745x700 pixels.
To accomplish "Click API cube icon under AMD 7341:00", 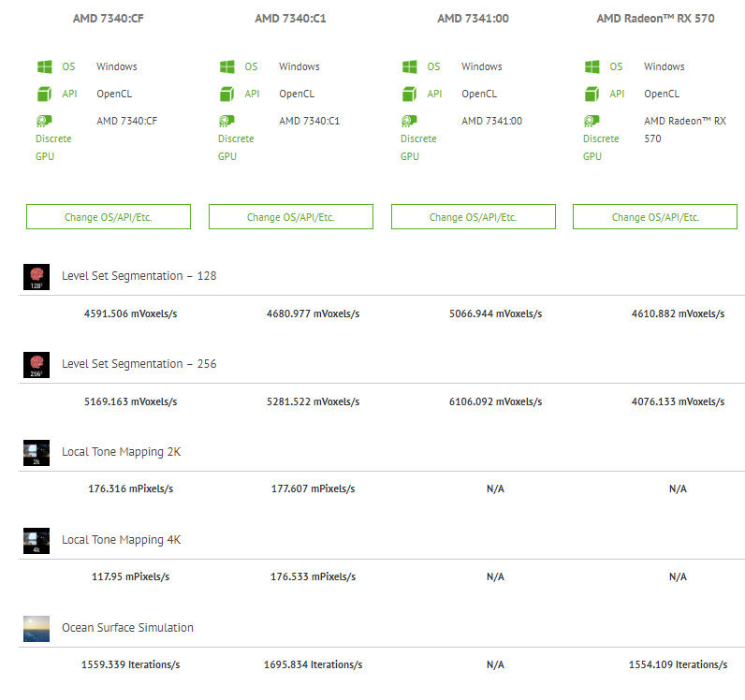I will 409,95.
